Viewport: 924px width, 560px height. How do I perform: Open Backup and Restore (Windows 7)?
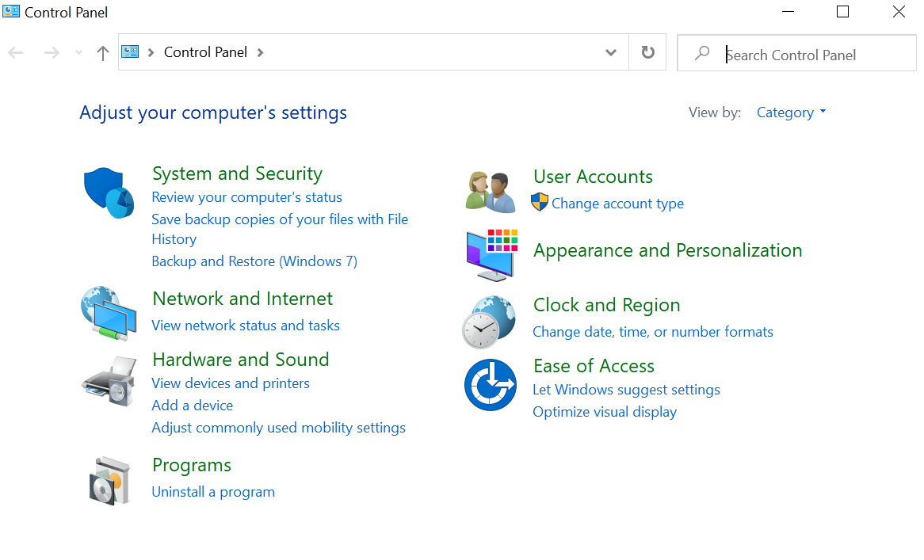coord(254,261)
